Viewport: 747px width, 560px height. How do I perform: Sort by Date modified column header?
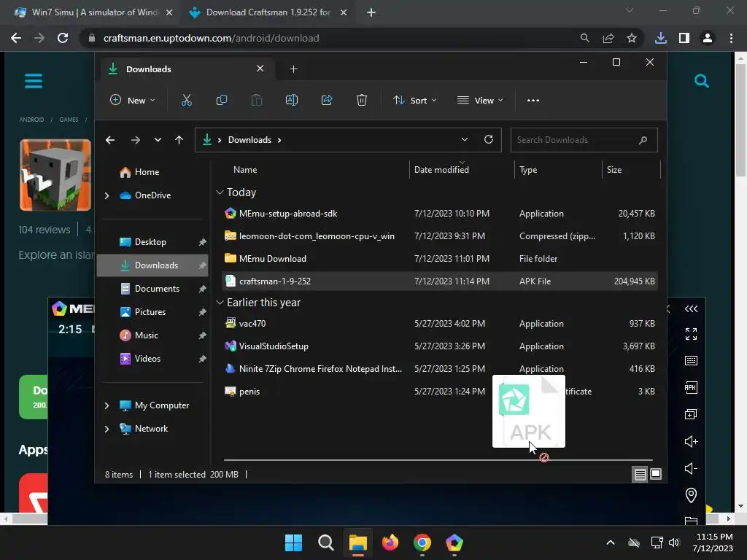tap(441, 169)
